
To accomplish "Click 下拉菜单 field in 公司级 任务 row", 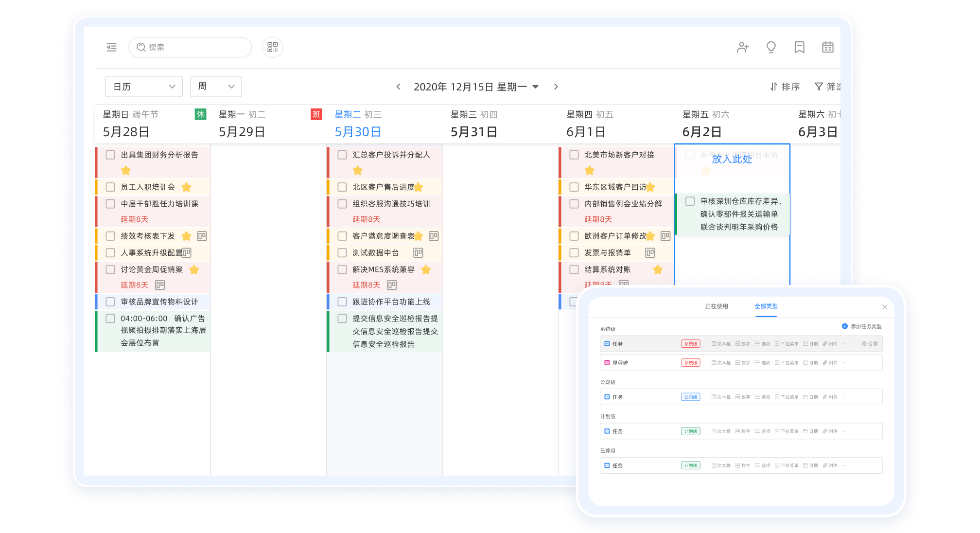I will pyautogui.click(x=787, y=397).
